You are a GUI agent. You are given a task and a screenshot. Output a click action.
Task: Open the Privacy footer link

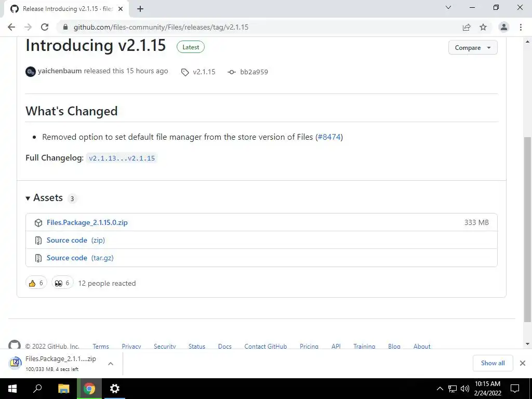(131, 347)
